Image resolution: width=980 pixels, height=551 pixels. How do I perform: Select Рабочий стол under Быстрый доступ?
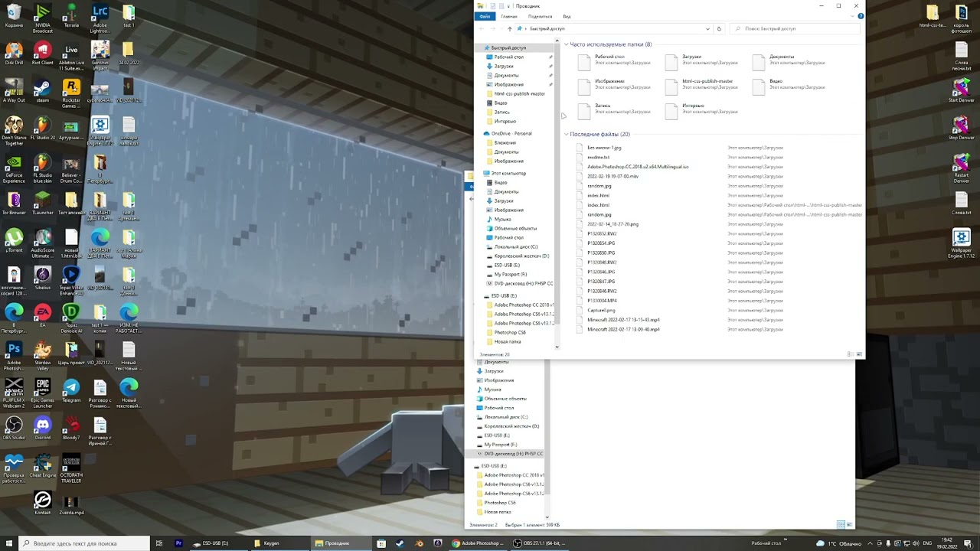point(508,57)
